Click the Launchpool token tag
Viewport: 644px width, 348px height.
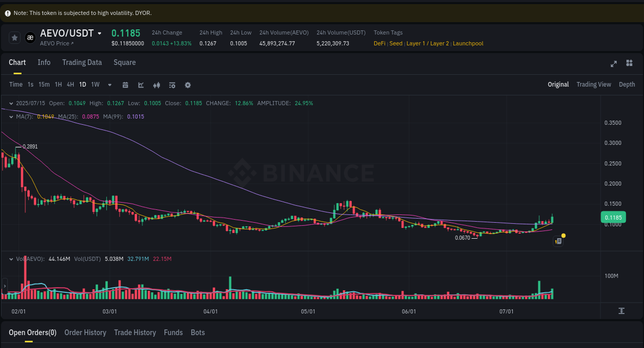pyautogui.click(x=468, y=43)
